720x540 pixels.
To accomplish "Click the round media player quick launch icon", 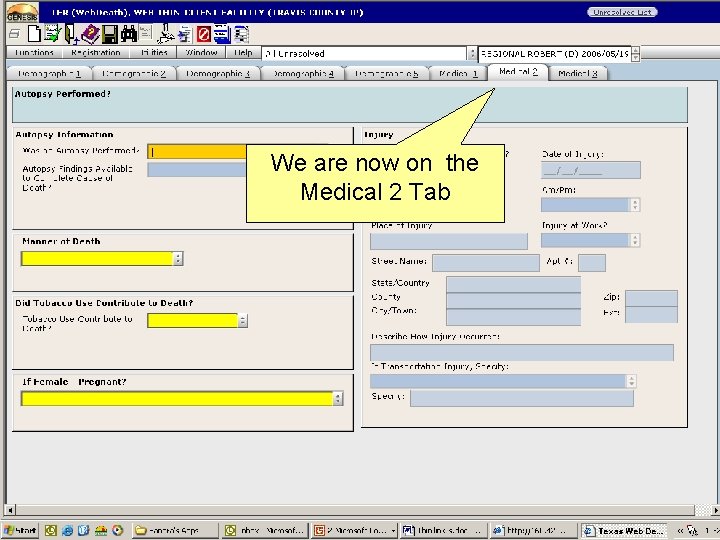I will pyautogui.click(x=118, y=530).
